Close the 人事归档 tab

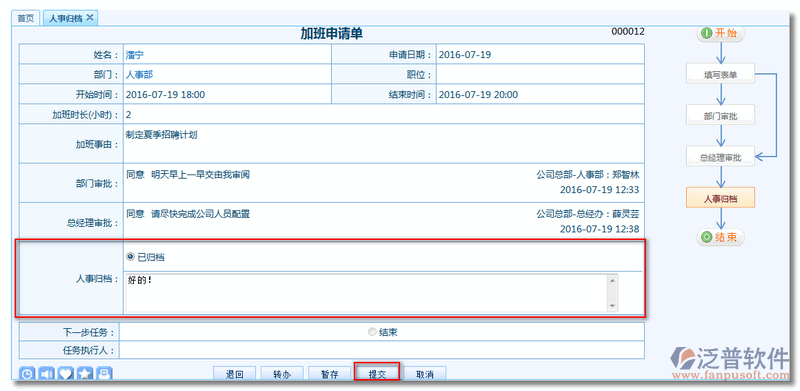click(x=90, y=17)
